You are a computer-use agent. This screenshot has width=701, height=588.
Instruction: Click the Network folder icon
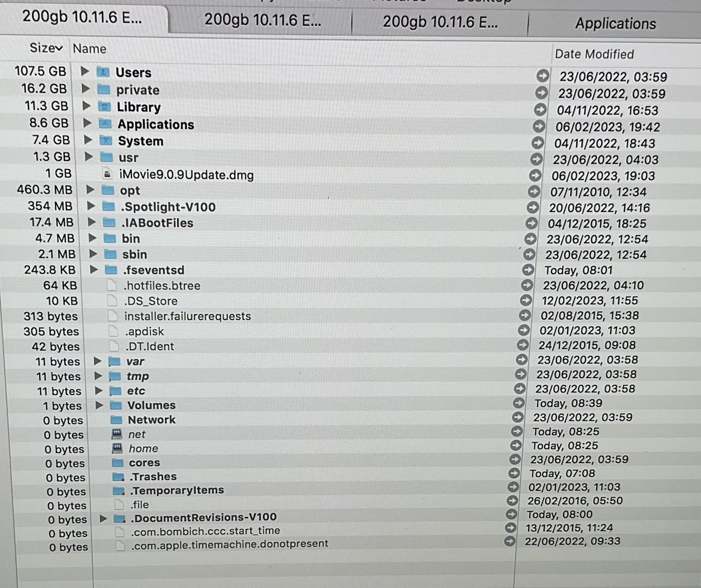[116, 420]
